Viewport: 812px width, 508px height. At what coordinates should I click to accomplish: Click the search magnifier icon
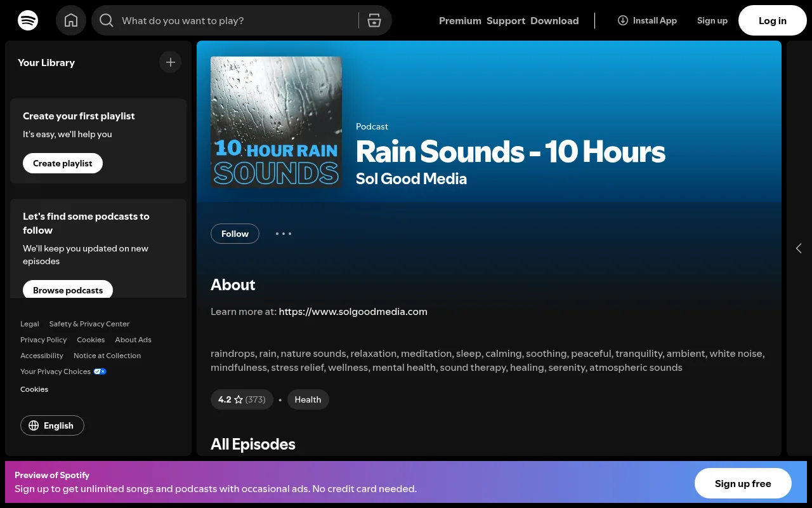pos(107,20)
